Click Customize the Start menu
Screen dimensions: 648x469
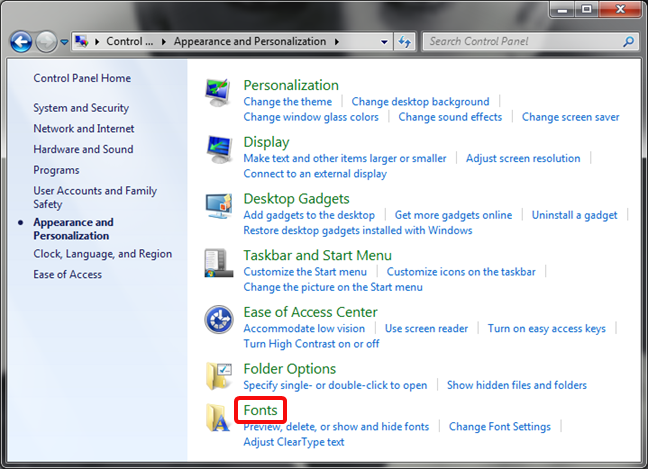(x=305, y=272)
